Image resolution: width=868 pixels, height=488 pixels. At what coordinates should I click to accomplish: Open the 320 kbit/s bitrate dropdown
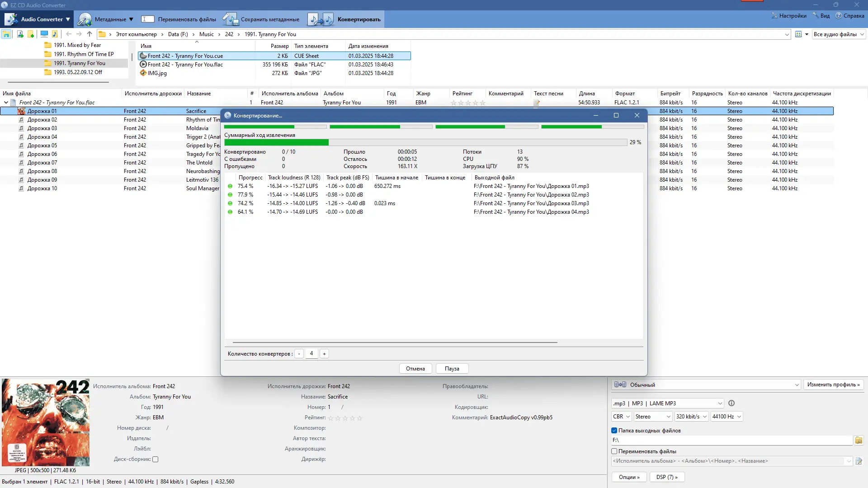coord(691,417)
